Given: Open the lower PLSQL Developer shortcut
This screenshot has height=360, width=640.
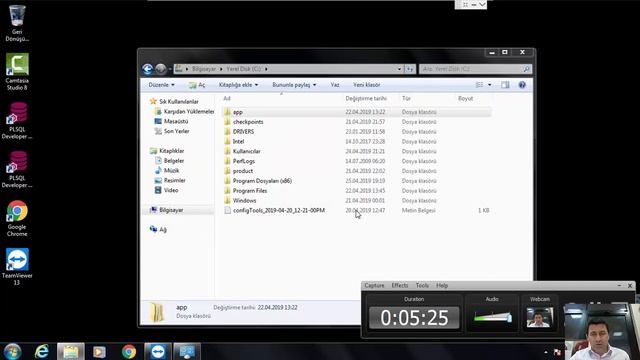Looking at the screenshot, I should tap(17, 169).
